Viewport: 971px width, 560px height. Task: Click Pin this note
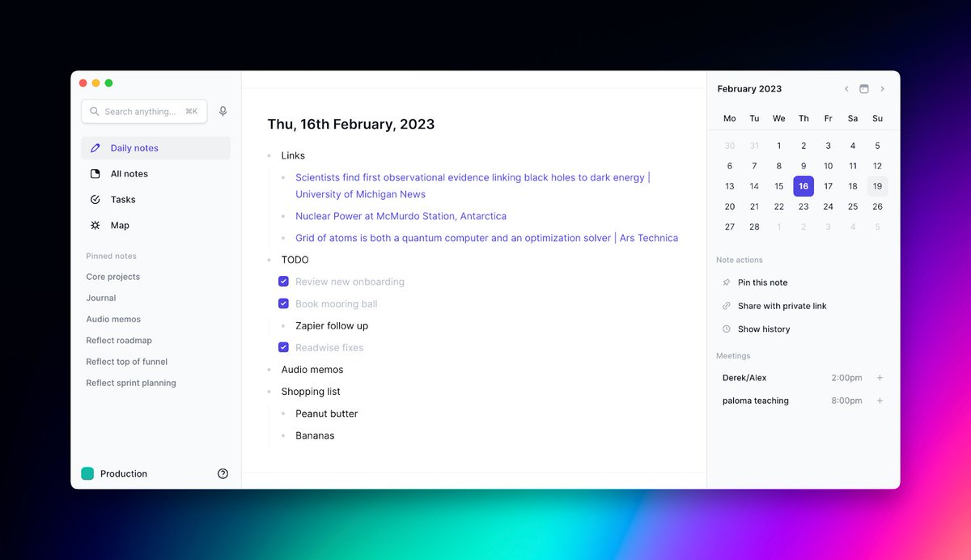(x=762, y=282)
